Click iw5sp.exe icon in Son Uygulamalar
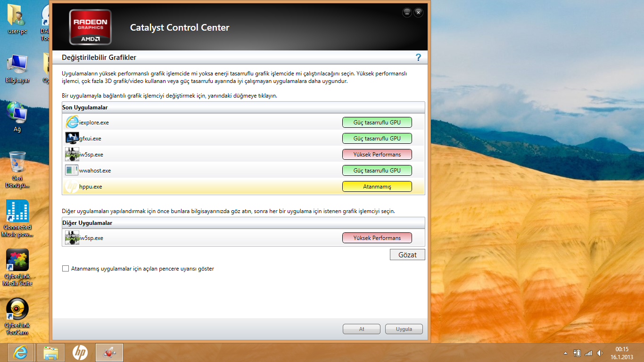 point(72,154)
